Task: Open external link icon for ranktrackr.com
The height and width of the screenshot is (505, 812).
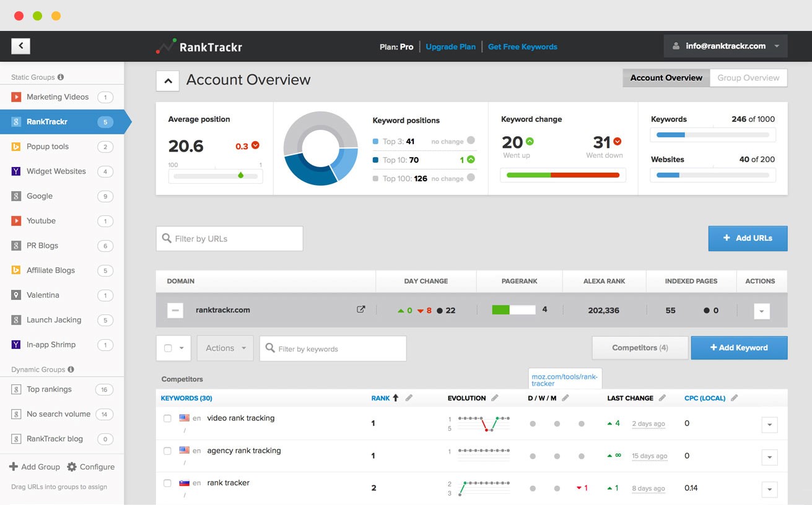Action: (x=361, y=309)
